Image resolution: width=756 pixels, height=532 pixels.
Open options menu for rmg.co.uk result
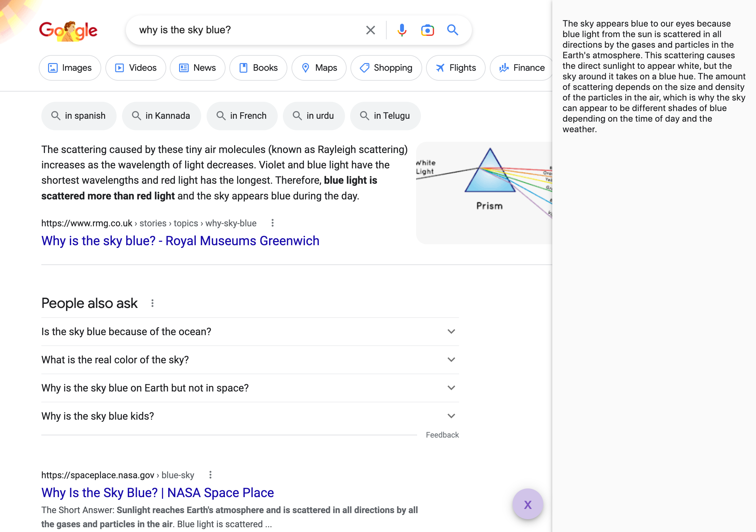(x=272, y=223)
